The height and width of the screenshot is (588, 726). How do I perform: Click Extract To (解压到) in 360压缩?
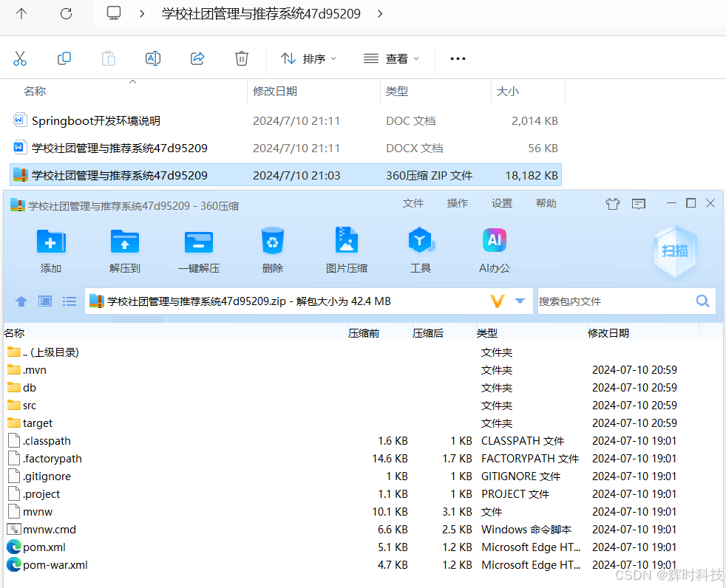coord(124,250)
